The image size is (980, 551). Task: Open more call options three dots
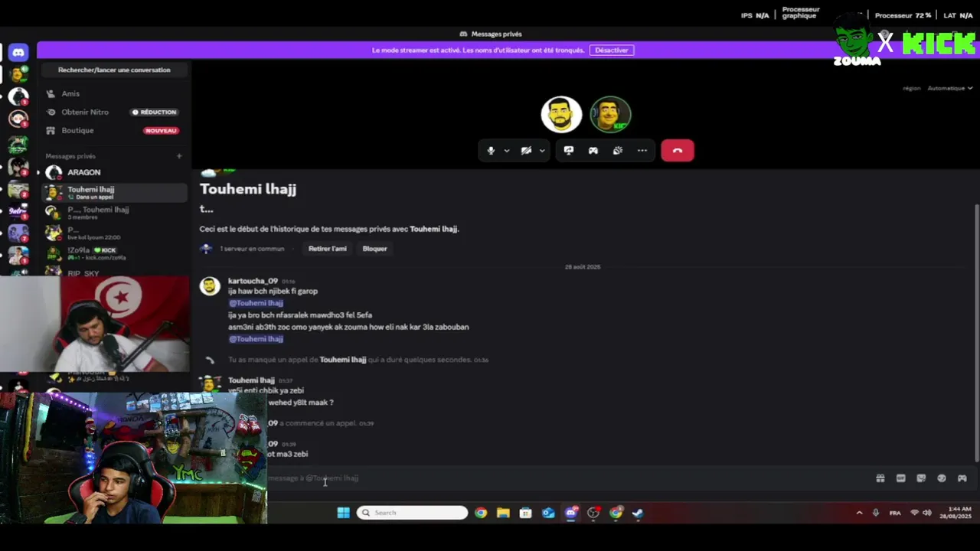(642, 151)
